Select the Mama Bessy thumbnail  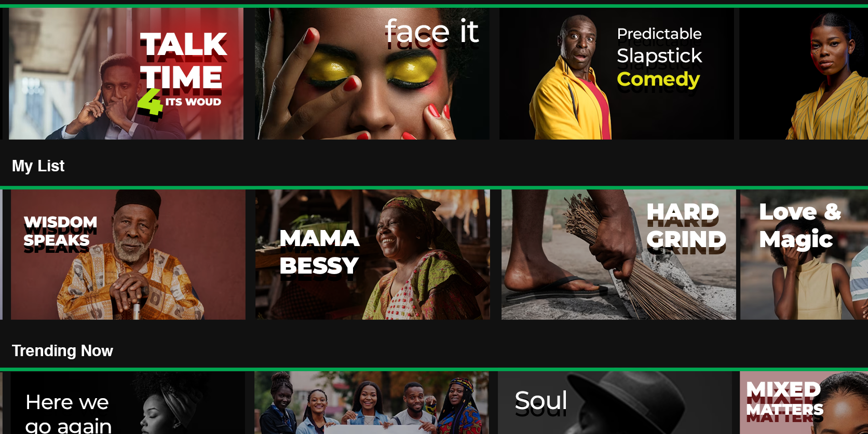[372, 254]
